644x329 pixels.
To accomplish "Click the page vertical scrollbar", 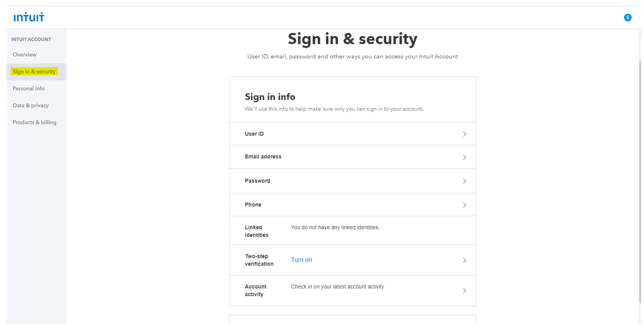I will [x=638, y=179].
